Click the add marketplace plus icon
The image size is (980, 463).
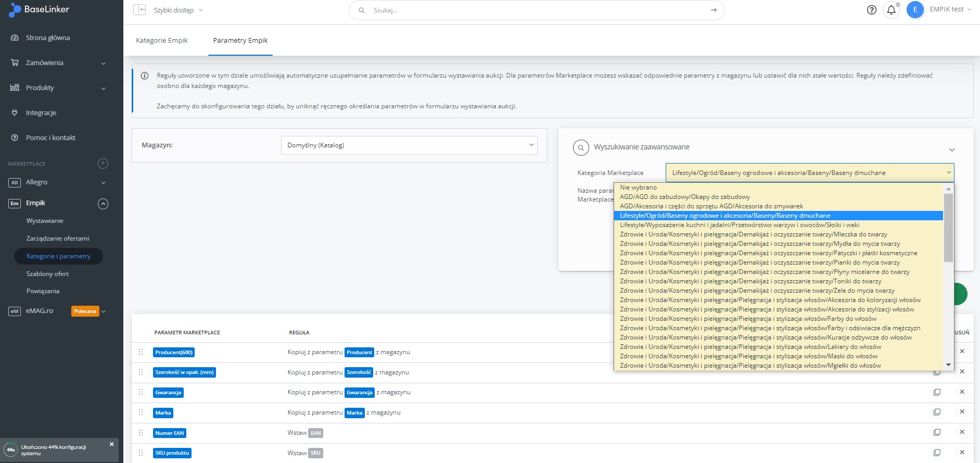(103, 164)
